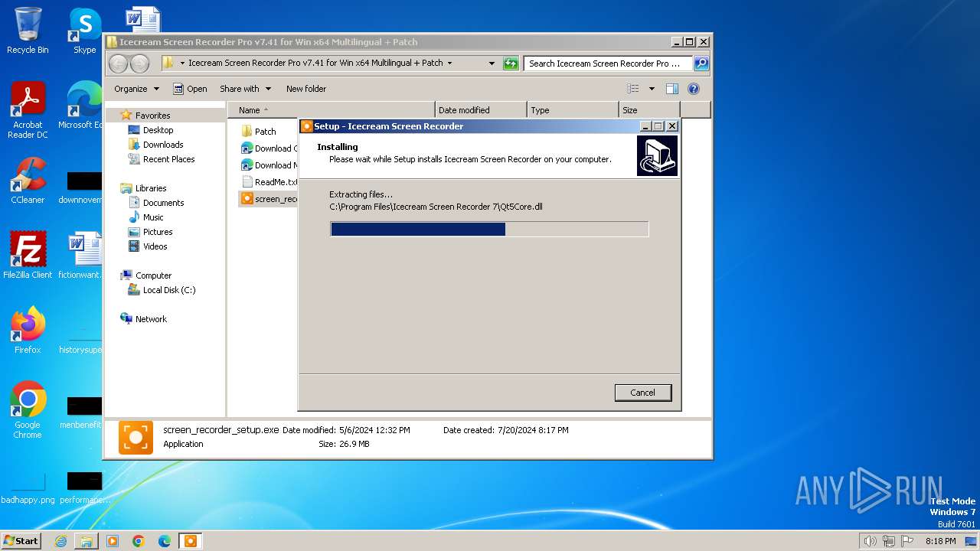Viewport: 980px width, 551px height.
Task: Click the taskbar clock showing 8:18 PM
Action: [x=940, y=541]
